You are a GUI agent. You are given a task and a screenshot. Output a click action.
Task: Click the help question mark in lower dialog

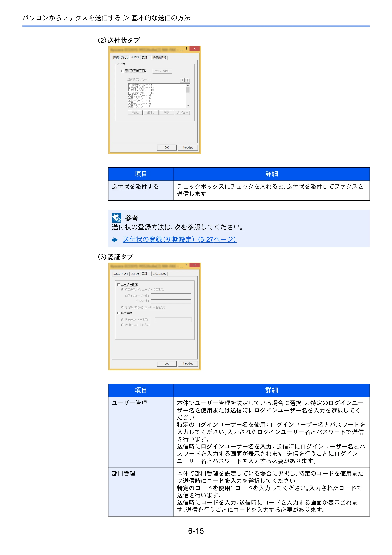click(x=186, y=265)
